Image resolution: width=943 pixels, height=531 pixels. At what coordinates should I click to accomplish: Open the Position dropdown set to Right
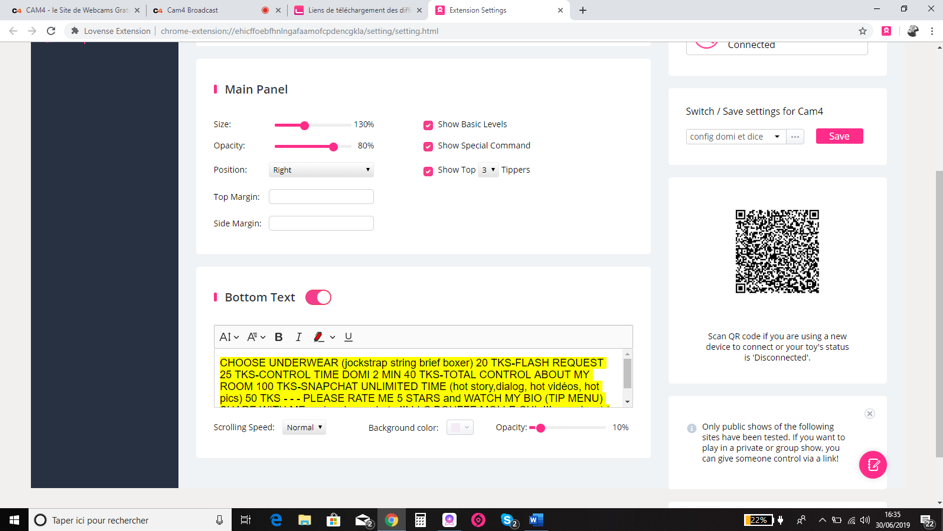[321, 170]
